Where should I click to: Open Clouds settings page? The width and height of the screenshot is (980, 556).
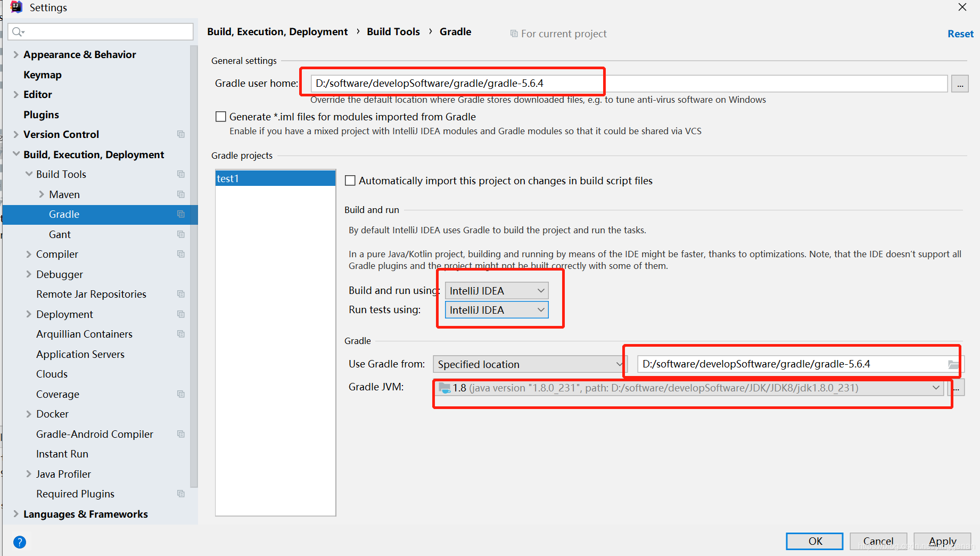coord(52,374)
